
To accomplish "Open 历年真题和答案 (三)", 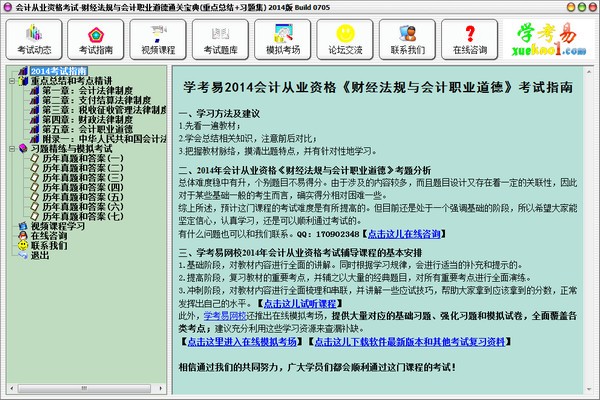I will click(83, 178).
